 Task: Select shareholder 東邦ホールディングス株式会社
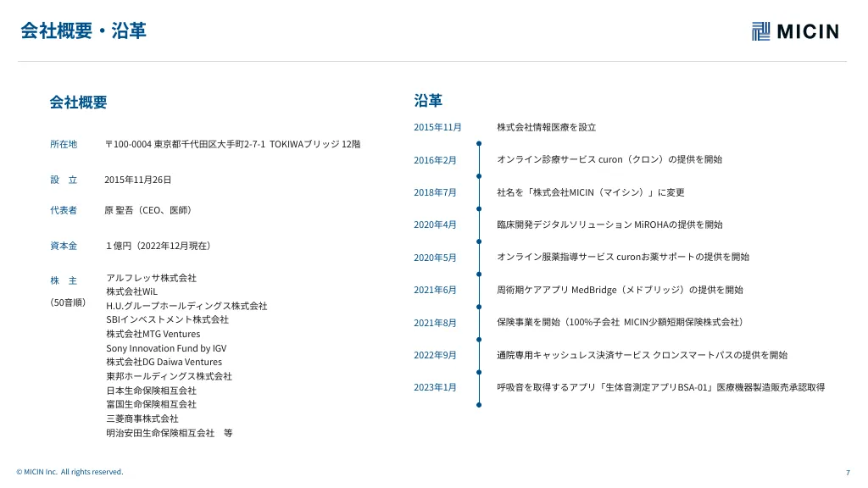tap(169, 376)
